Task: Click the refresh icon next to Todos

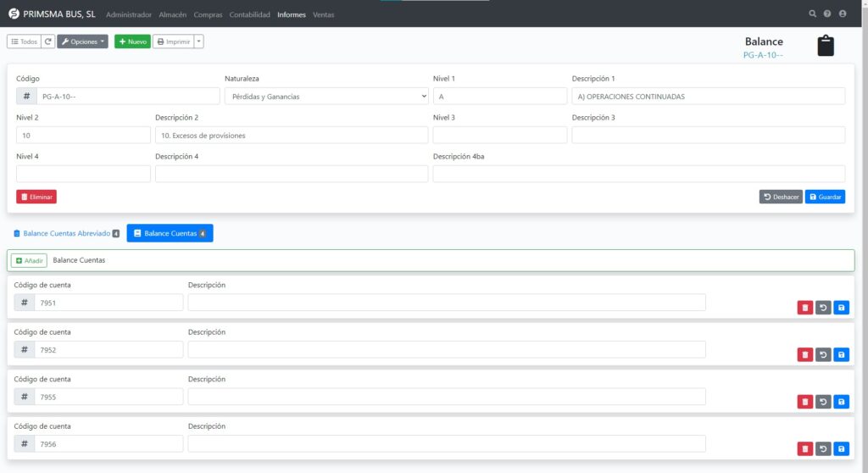Action: [48, 42]
